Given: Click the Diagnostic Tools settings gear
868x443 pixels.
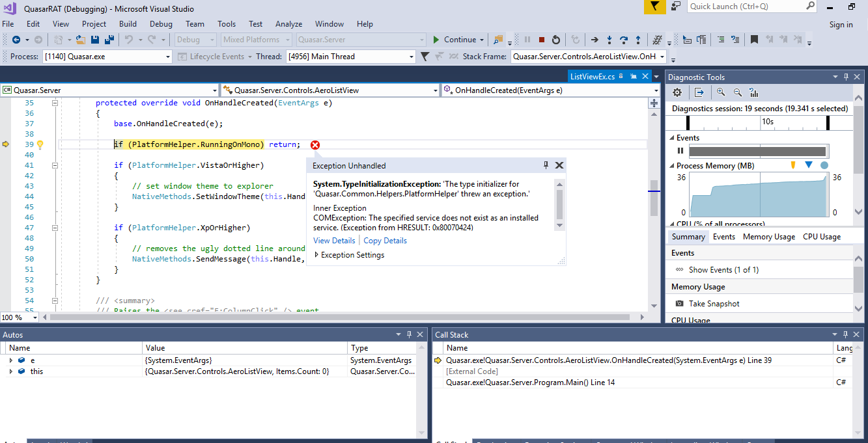Looking at the screenshot, I should (x=677, y=92).
